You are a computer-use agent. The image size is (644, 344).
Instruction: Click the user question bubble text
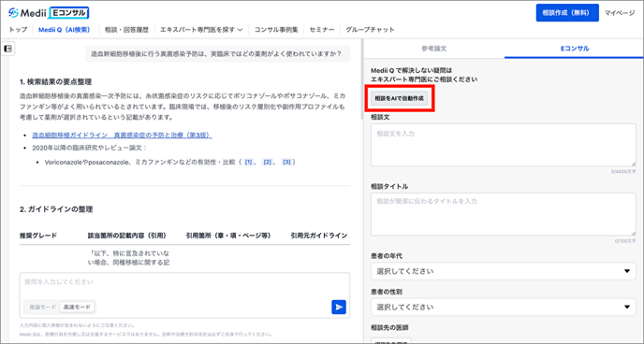(216, 53)
